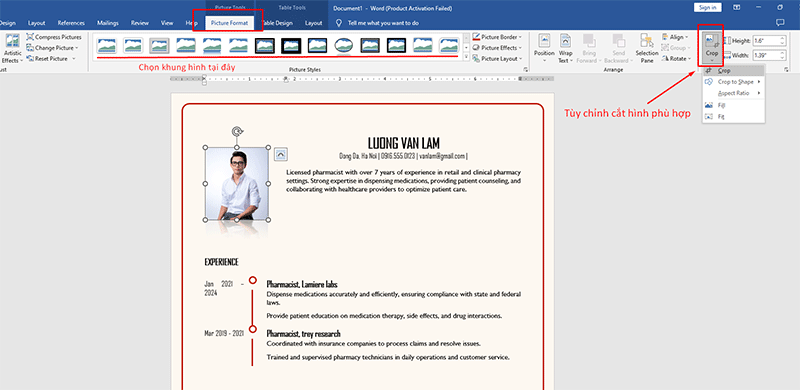800x390 pixels.
Task: Click the picture Width input field
Action: pyautogui.click(x=765, y=55)
